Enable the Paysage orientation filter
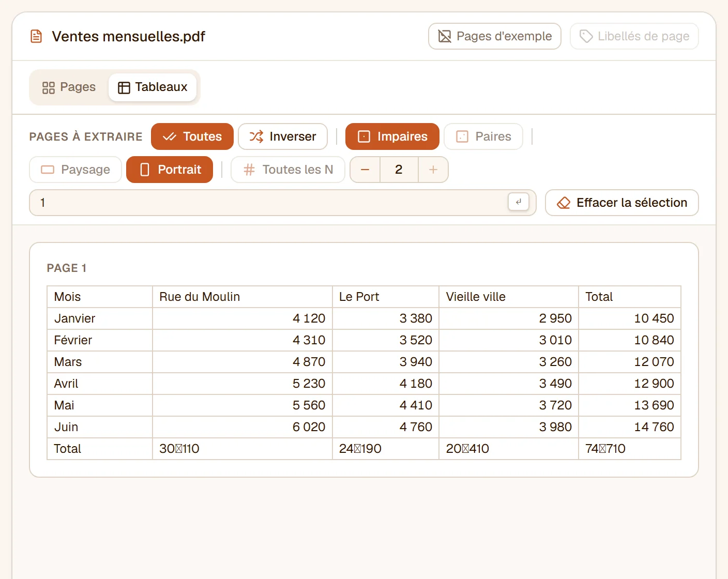The image size is (728, 579). (75, 170)
